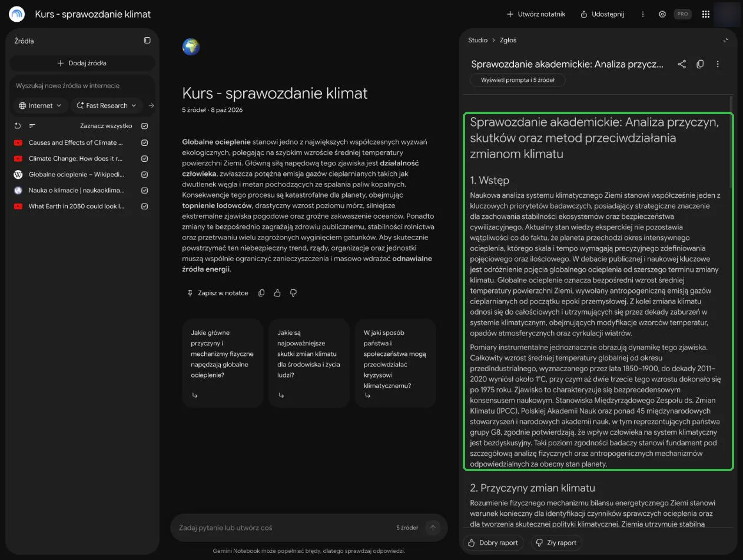Toggle checkbox for Globalne ocieplenie – Wikipedia
The height and width of the screenshot is (560, 743).
(145, 174)
